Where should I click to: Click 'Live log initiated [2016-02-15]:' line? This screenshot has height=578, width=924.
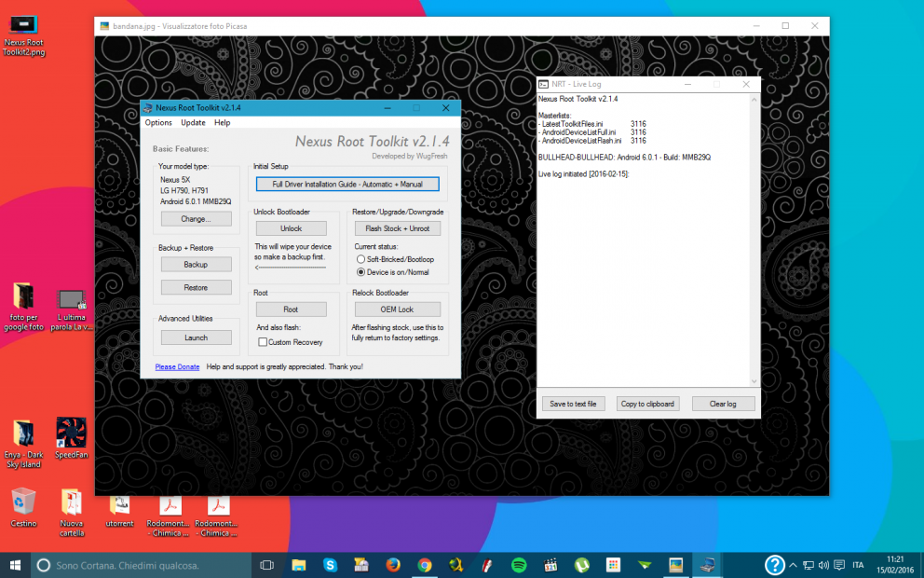[x=583, y=174]
